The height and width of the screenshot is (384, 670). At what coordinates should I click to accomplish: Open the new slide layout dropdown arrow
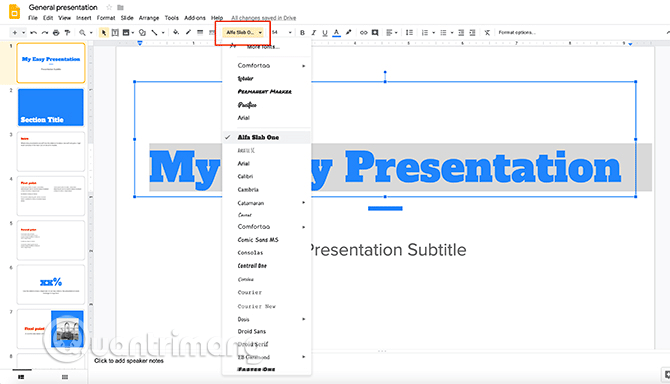24,32
